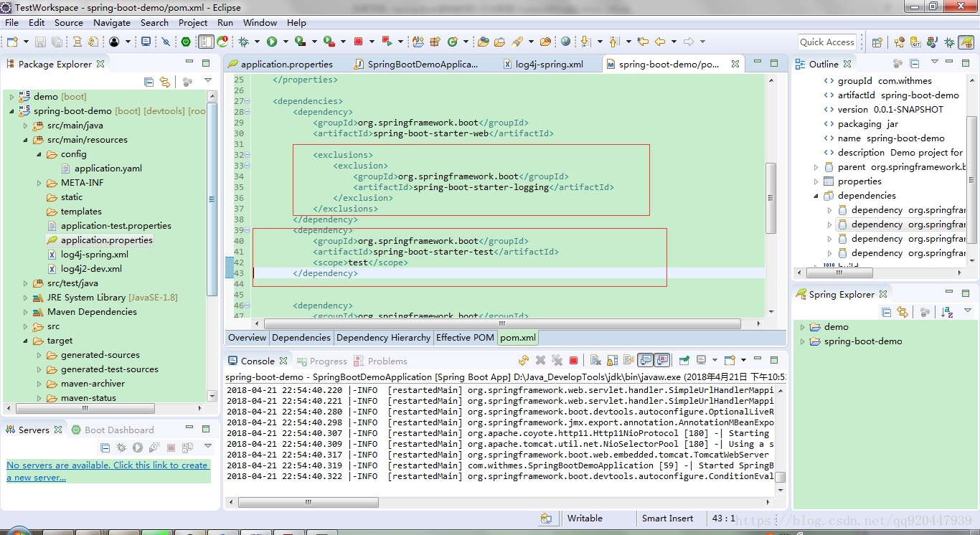Switch to Problems view tab

pyautogui.click(x=380, y=361)
